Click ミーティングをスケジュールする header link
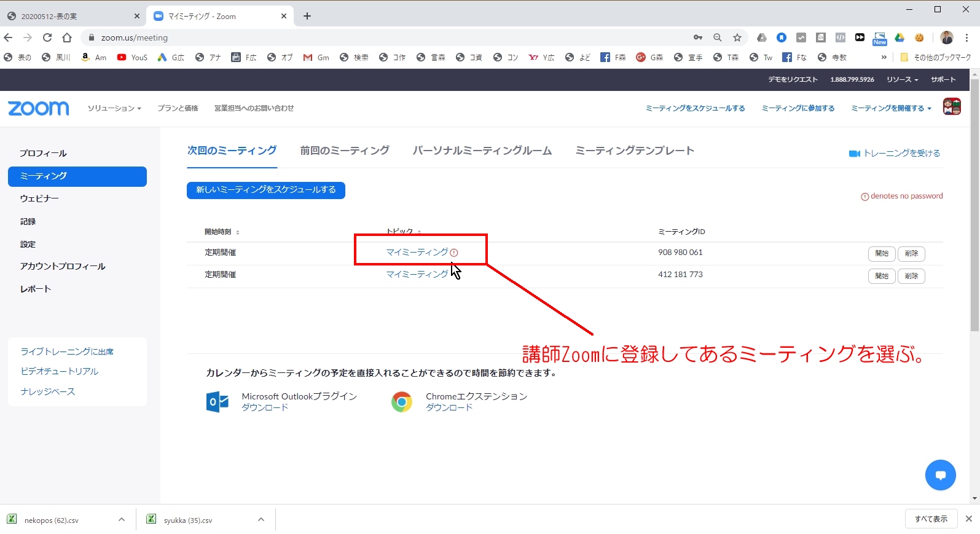This screenshot has height=534, width=980. [x=695, y=108]
